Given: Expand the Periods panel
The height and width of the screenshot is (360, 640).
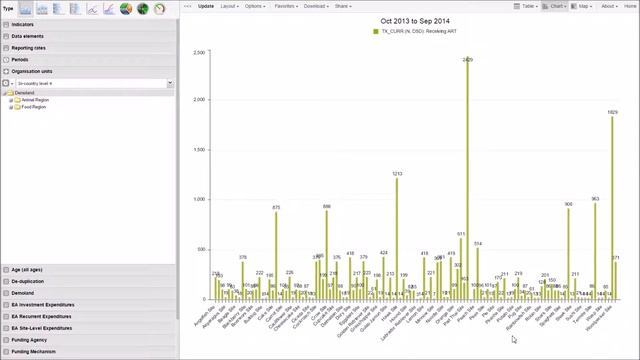Looking at the screenshot, I should [x=89, y=60].
